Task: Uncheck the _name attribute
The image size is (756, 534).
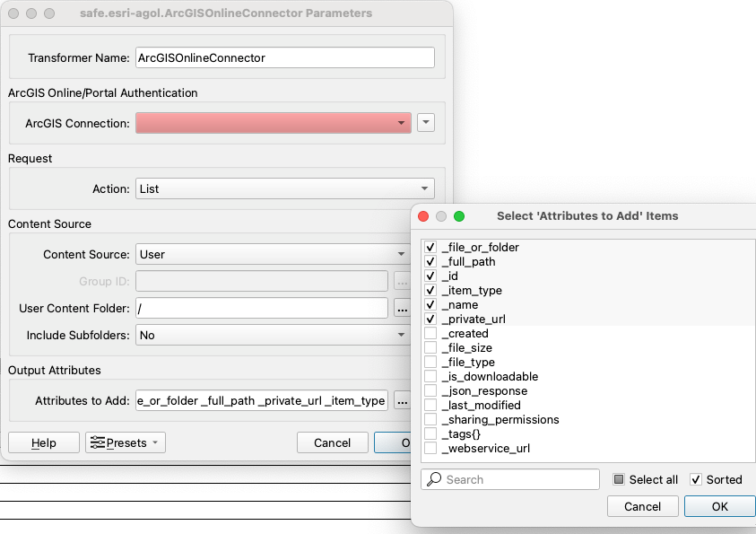Action: click(x=430, y=305)
